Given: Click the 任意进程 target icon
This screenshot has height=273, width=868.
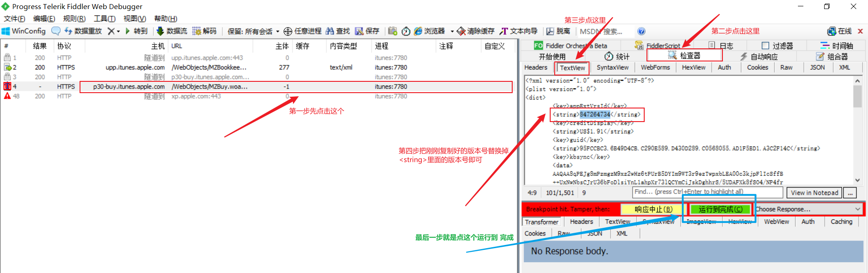Looking at the screenshot, I should tap(288, 31).
